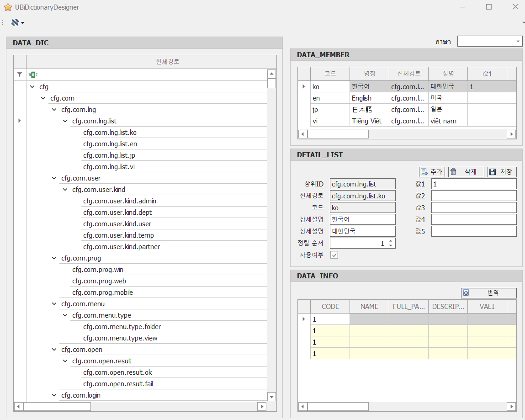Collapse the cfg root node
The height and width of the screenshot is (420, 525).
tap(32, 87)
